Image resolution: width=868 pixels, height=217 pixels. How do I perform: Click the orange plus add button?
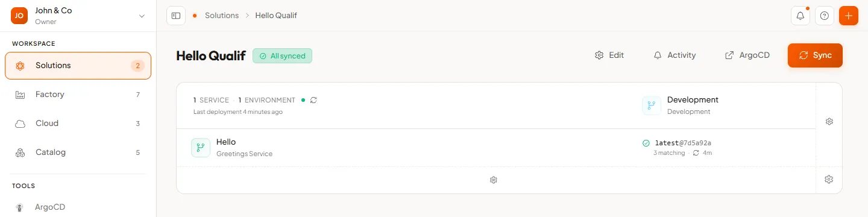click(x=849, y=16)
